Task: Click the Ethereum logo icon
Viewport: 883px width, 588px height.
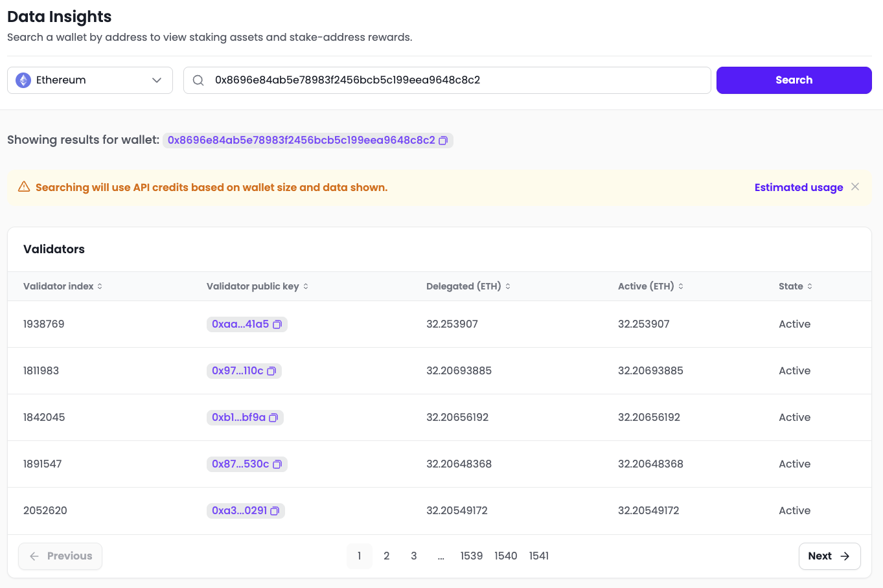Action: pyautogui.click(x=23, y=80)
